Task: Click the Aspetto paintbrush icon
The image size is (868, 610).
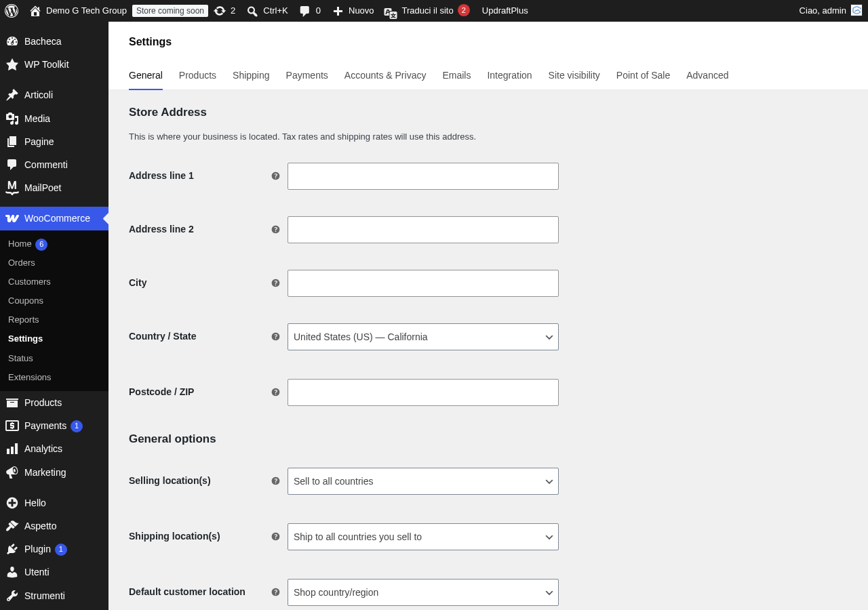Action: pyautogui.click(x=12, y=526)
